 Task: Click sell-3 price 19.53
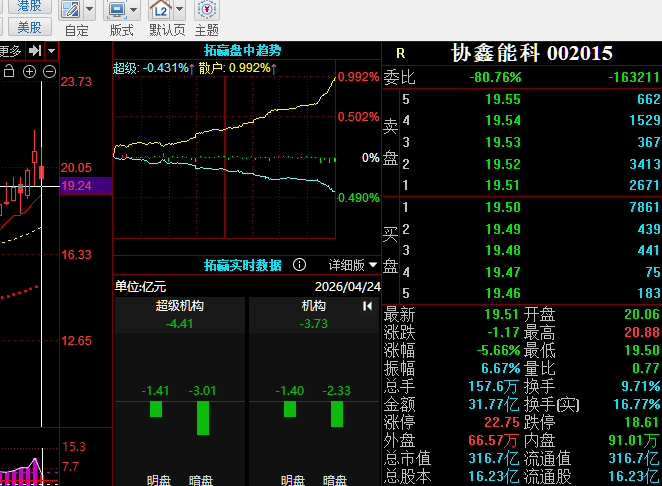503,142
